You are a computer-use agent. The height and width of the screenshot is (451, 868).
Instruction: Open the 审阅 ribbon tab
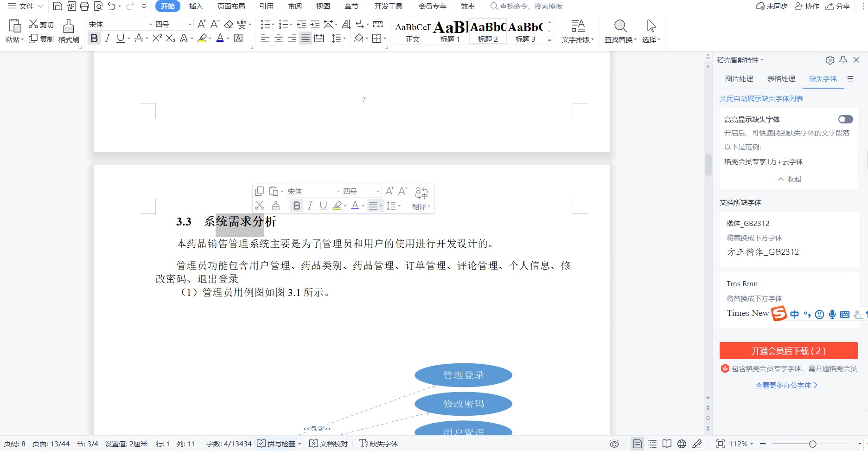295,6
